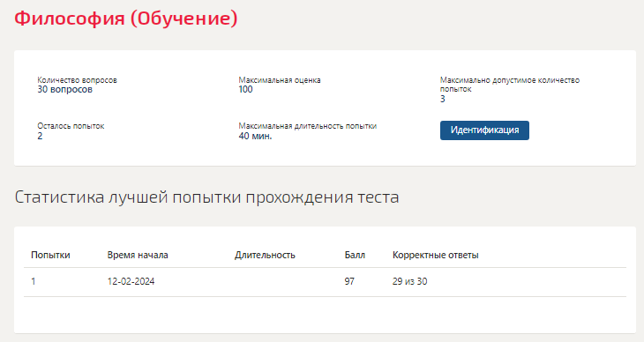Click the Количество вопросов label

coord(78,80)
